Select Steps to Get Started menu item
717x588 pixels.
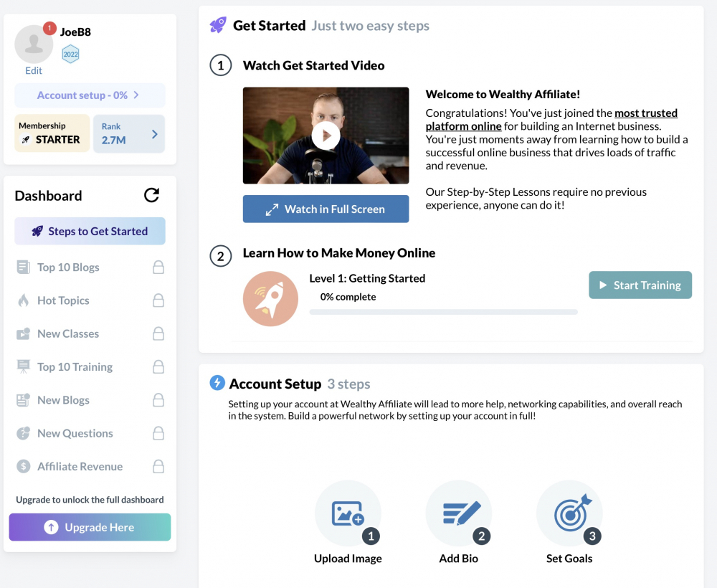pyautogui.click(x=90, y=231)
